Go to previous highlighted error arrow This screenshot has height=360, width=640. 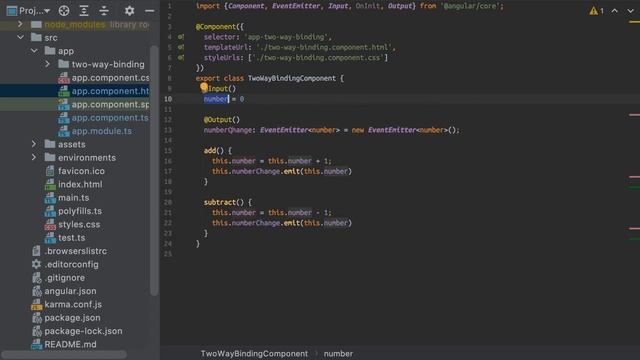click(x=614, y=11)
